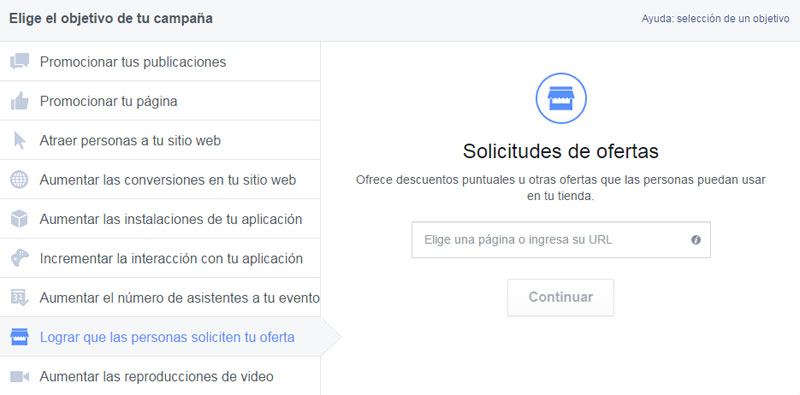The image size is (800, 395).
Task: Open the Ayuda: selección de un objetivo link
Action: tap(715, 19)
